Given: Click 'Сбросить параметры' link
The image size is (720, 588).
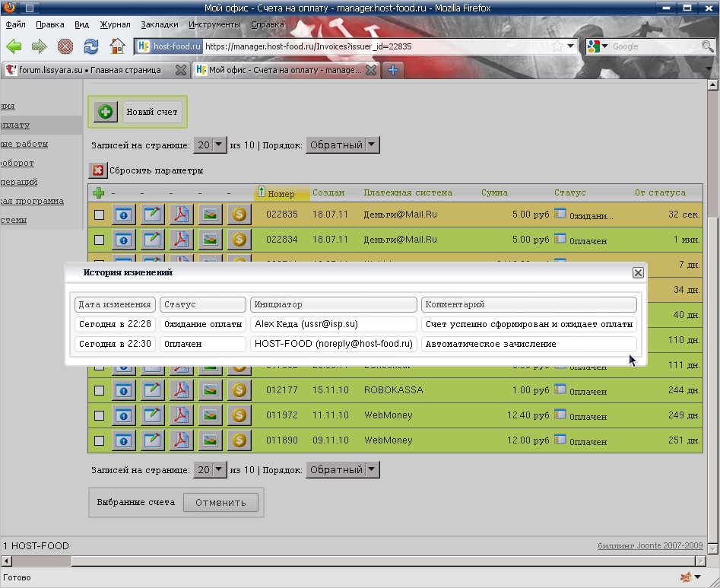Looking at the screenshot, I should pyautogui.click(x=156, y=170).
